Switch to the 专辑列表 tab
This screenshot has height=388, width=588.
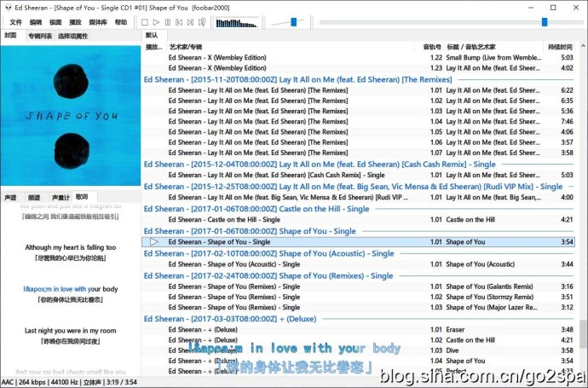pos(40,36)
